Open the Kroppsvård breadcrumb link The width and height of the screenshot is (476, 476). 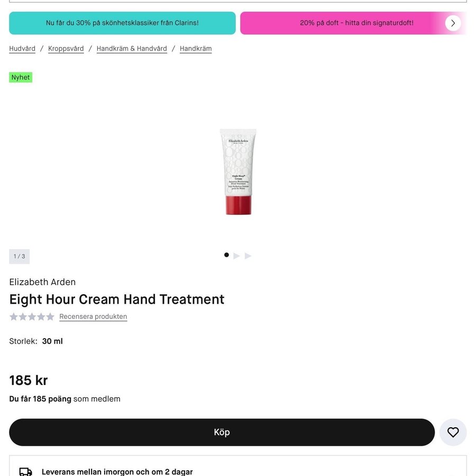tap(66, 49)
